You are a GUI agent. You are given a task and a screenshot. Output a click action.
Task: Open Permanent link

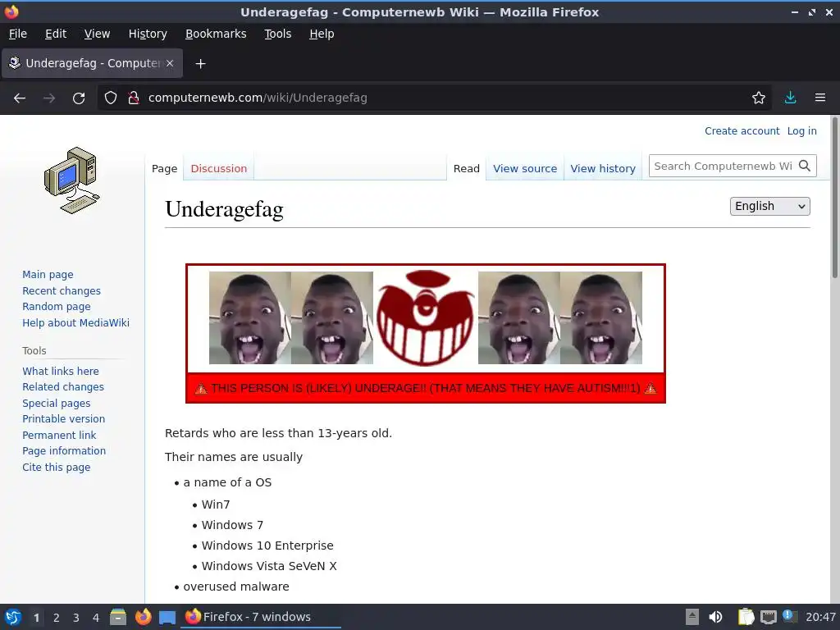click(x=59, y=436)
